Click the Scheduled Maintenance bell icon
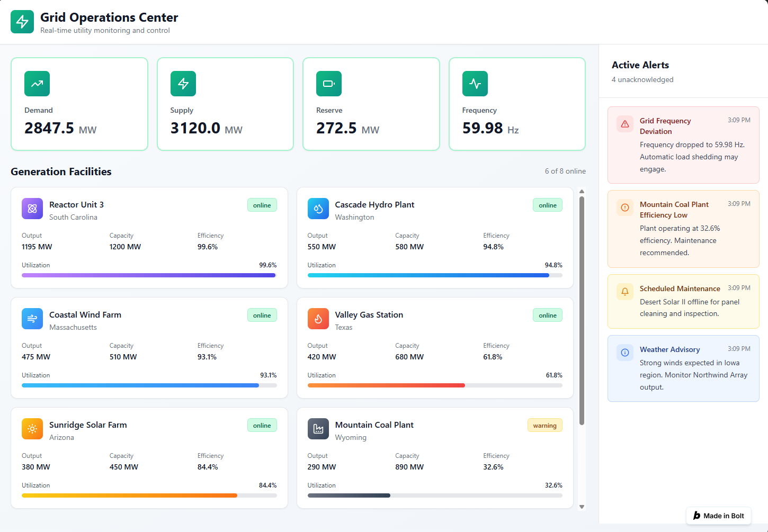The image size is (768, 532). (x=625, y=292)
